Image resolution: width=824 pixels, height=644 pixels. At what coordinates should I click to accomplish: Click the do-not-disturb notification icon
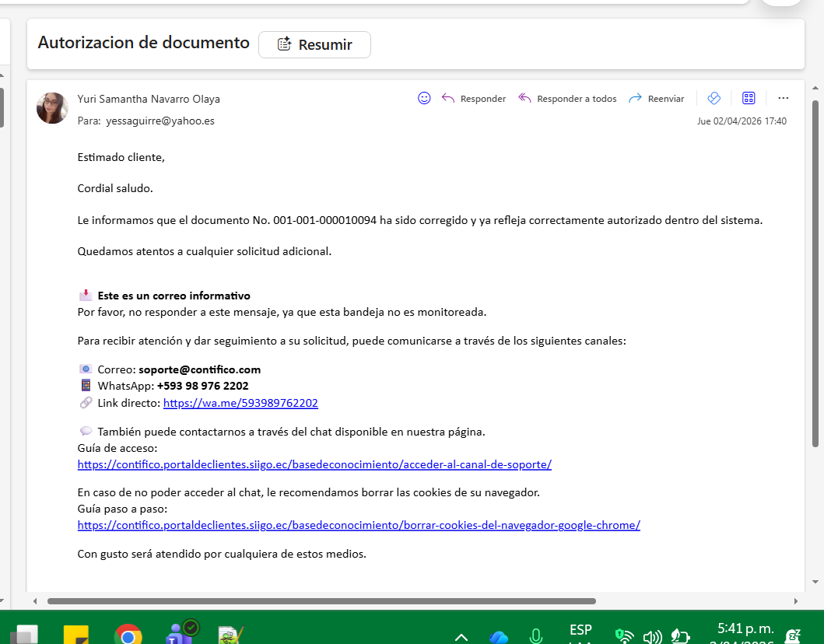(x=793, y=636)
